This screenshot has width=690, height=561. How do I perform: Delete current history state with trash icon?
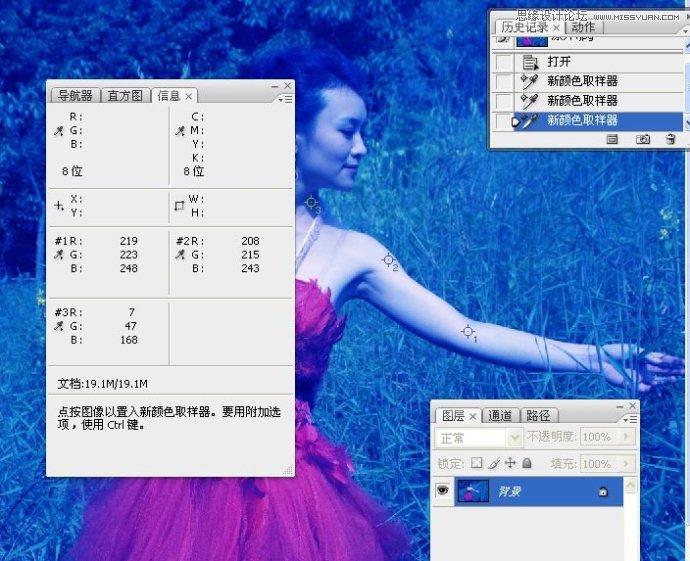[x=670, y=139]
